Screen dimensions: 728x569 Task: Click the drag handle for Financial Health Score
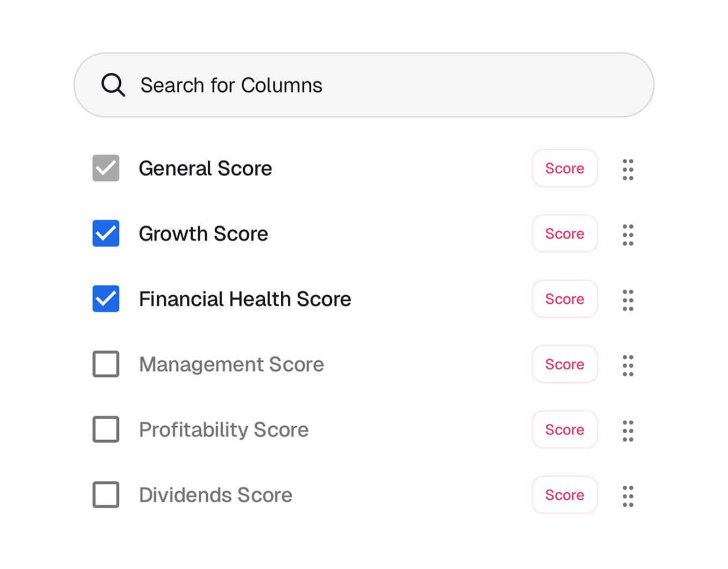(x=628, y=300)
